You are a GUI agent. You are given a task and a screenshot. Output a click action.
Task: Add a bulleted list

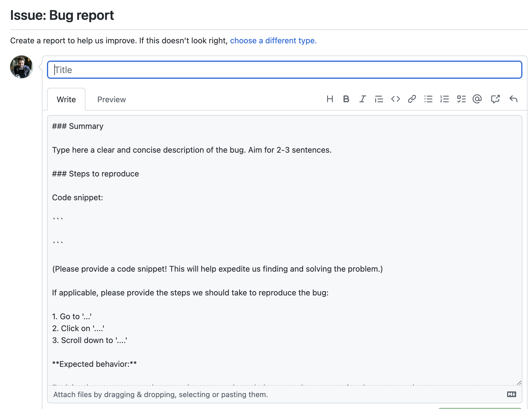pos(428,99)
